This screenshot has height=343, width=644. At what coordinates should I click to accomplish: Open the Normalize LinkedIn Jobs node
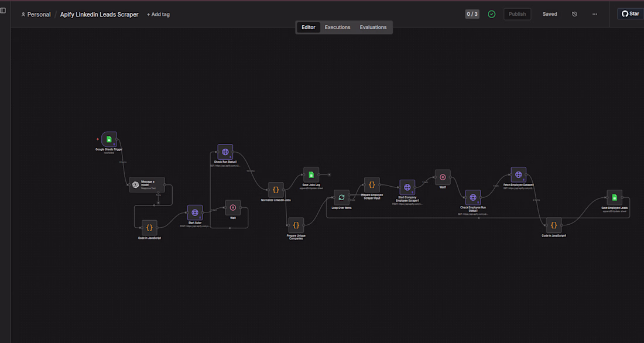point(276,190)
